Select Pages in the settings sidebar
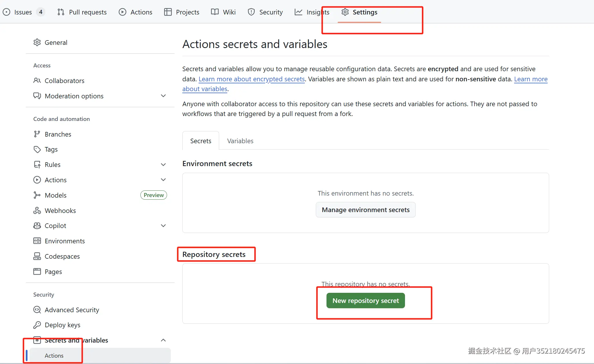 coord(53,272)
